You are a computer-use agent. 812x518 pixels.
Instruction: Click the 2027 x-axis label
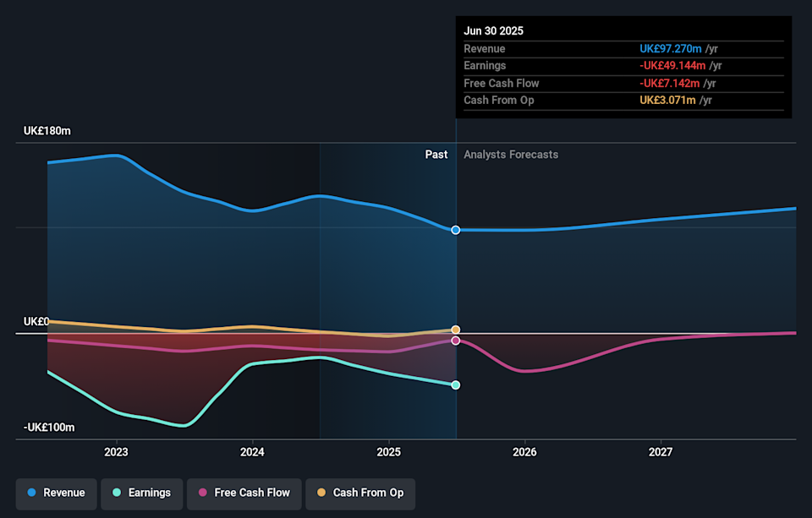coord(661,452)
